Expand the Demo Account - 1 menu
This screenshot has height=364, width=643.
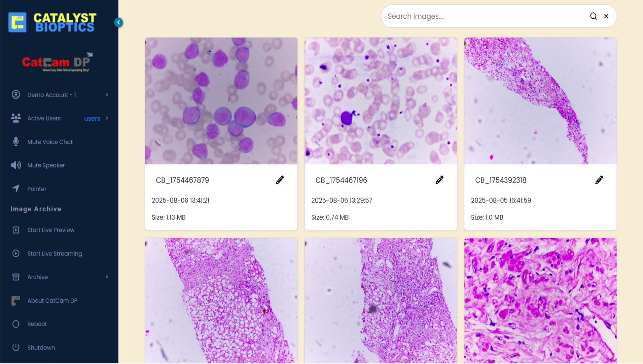click(x=107, y=95)
